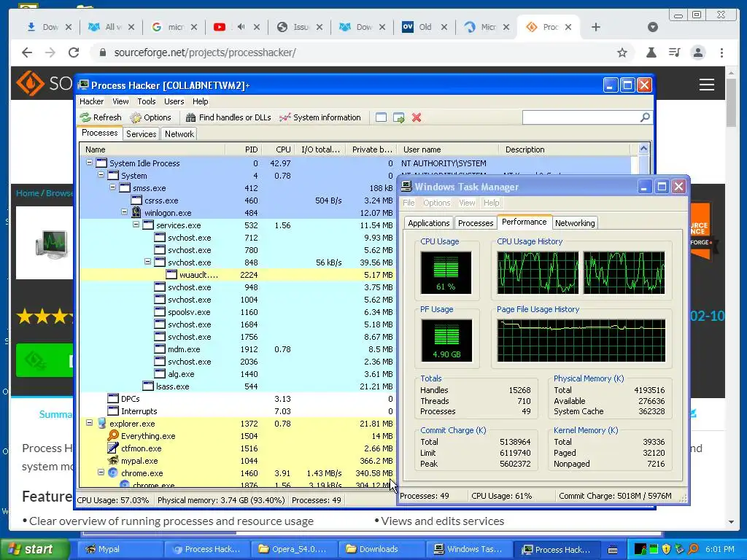This screenshot has height=560, width=747.
Task: Select the winlogon.exe process icon
Action: 136,212
